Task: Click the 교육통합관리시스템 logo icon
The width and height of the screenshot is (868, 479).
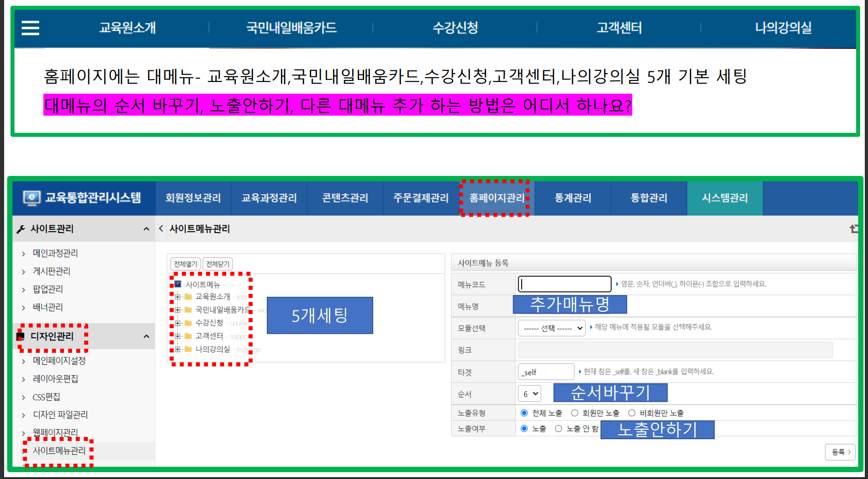Action: coord(32,198)
